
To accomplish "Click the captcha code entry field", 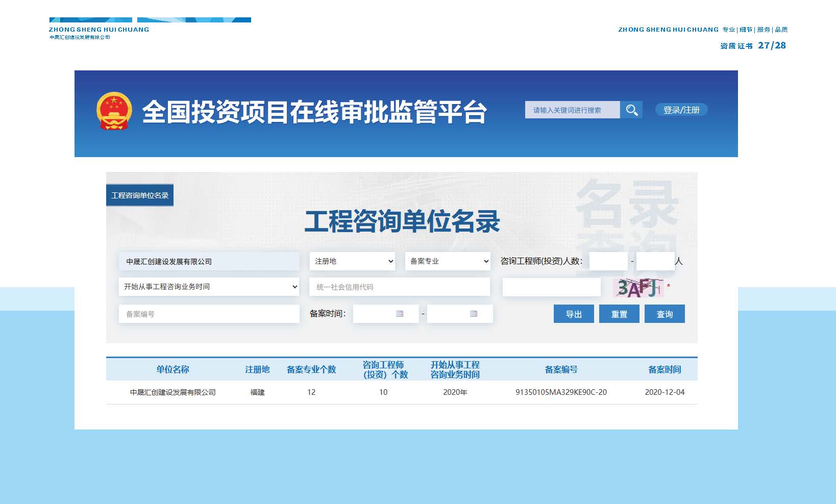I will [x=551, y=287].
